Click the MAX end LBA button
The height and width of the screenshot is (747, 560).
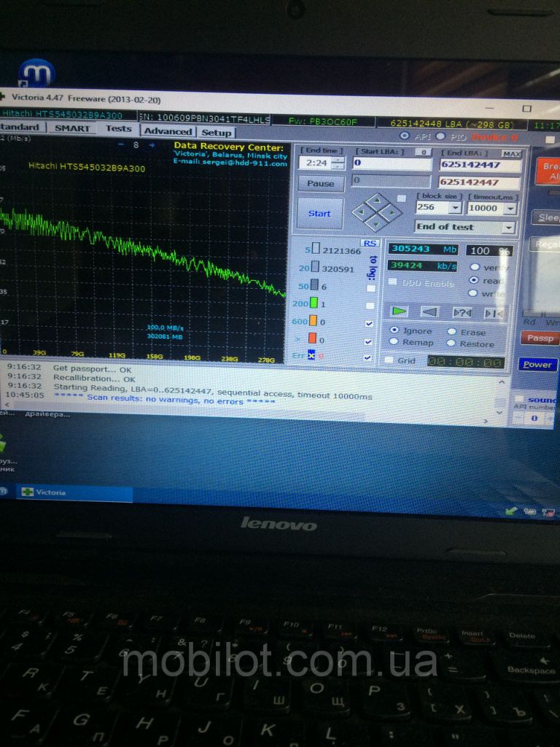511,154
